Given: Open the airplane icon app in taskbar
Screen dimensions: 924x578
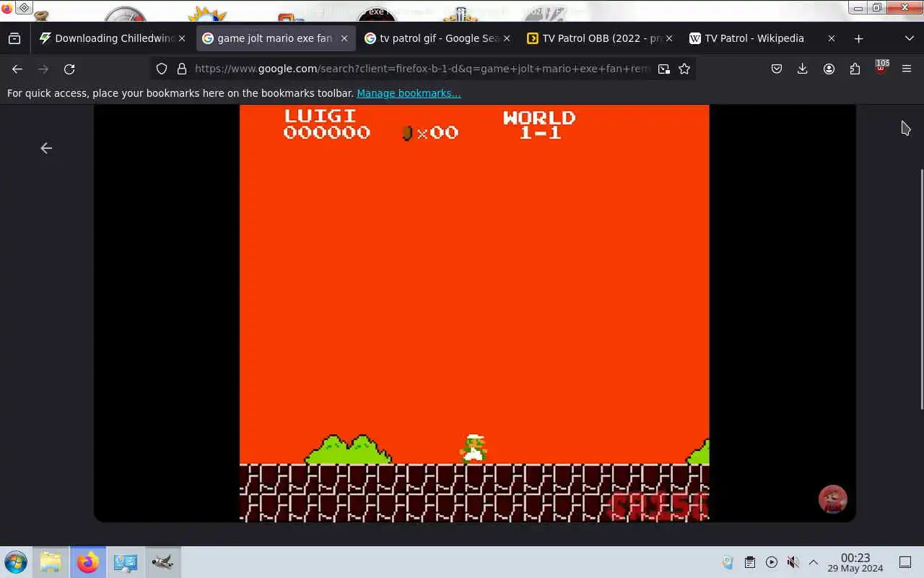Looking at the screenshot, I should coord(162,562).
